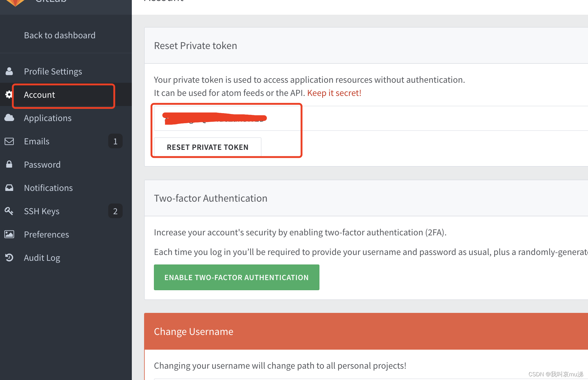Click the Keep it secret! text
This screenshot has width=588, height=380.
[x=334, y=93]
